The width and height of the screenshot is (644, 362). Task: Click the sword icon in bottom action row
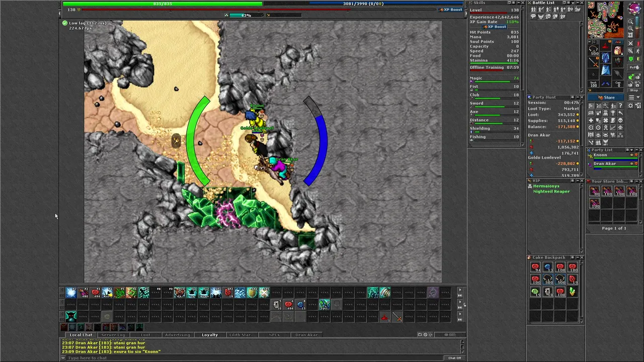[397, 317]
